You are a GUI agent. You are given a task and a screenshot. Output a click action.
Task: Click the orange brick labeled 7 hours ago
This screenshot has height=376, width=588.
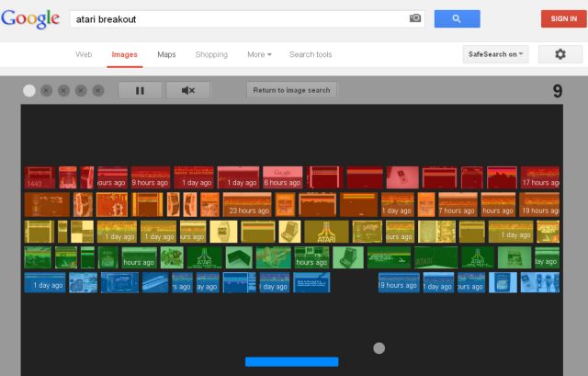[x=458, y=204]
